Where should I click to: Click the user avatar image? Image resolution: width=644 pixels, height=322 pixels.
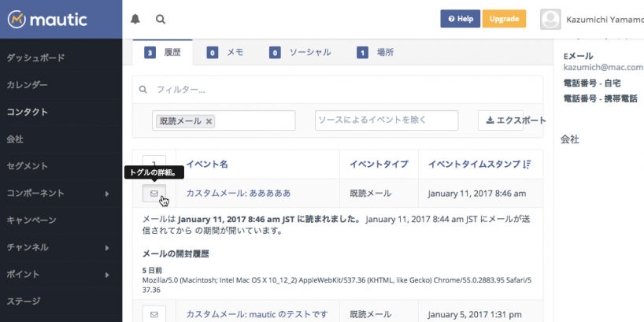553,19
